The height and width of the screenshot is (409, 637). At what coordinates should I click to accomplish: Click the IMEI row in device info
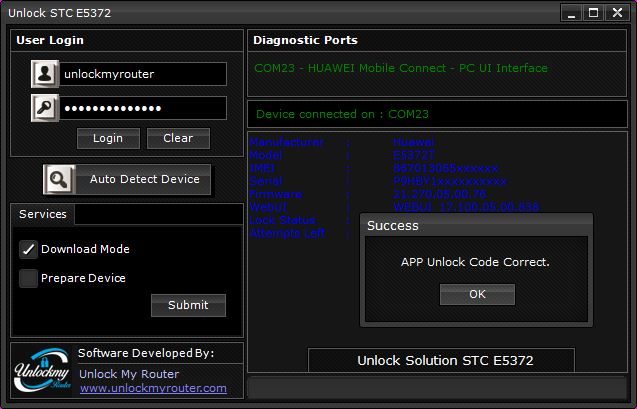(x=374, y=168)
